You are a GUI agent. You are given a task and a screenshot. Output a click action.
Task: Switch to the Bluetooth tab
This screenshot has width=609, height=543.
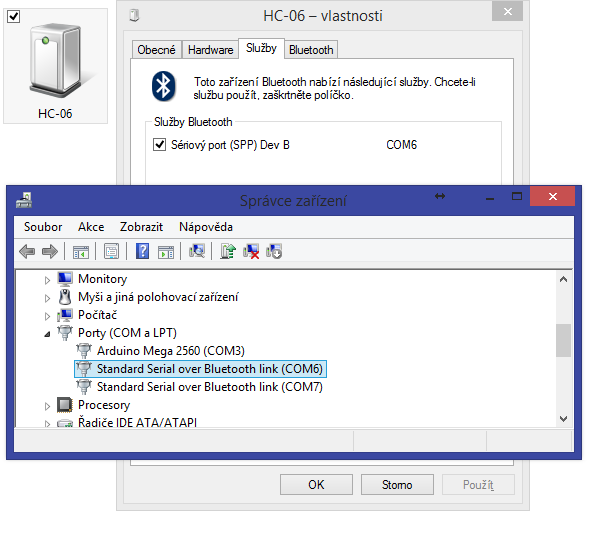311,50
